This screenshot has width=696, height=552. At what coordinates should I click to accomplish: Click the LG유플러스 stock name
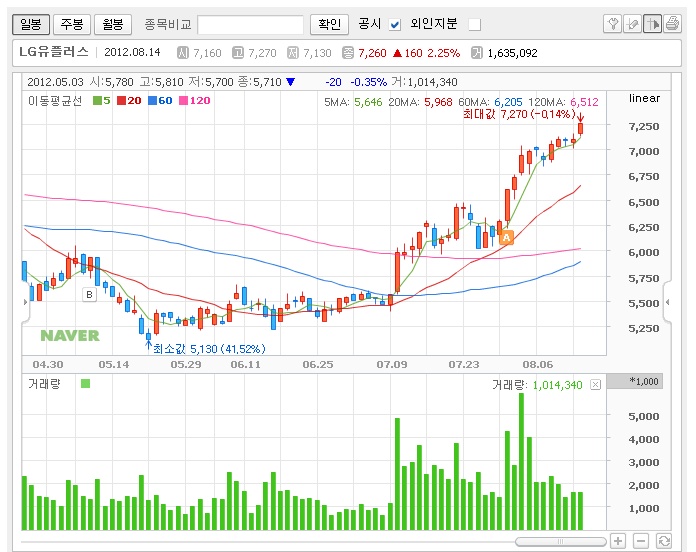click(x=54, y=52)
